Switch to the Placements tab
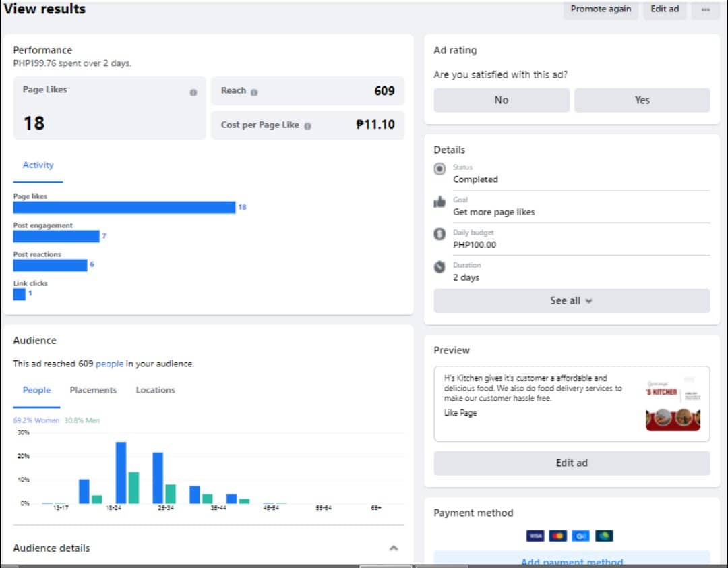Screen dimensions: 728x568 (x=93, y=390)
